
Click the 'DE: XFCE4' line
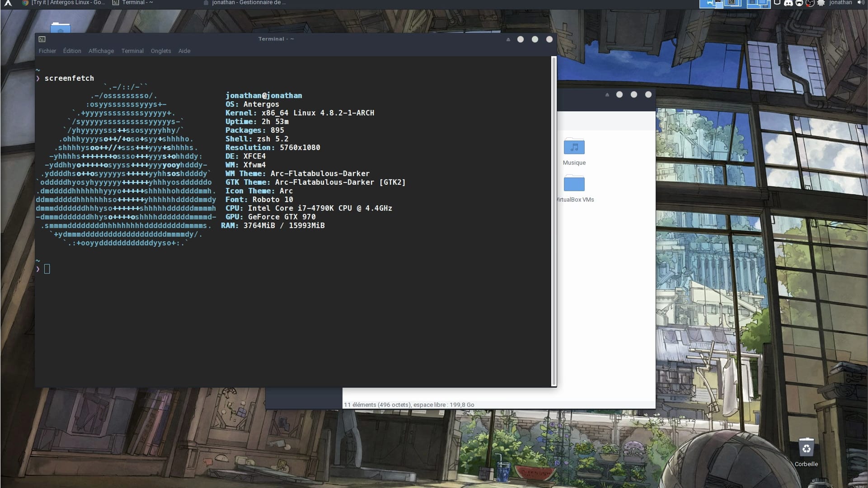pos(245,156)
